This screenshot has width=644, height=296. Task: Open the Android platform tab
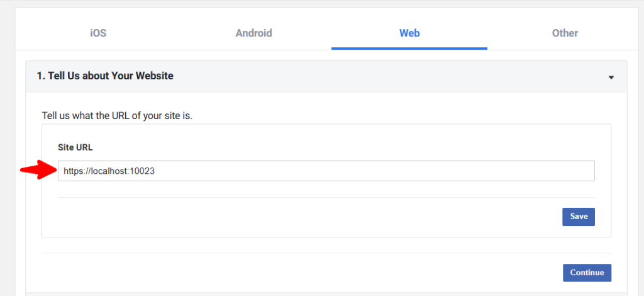(x=253, y=33)
